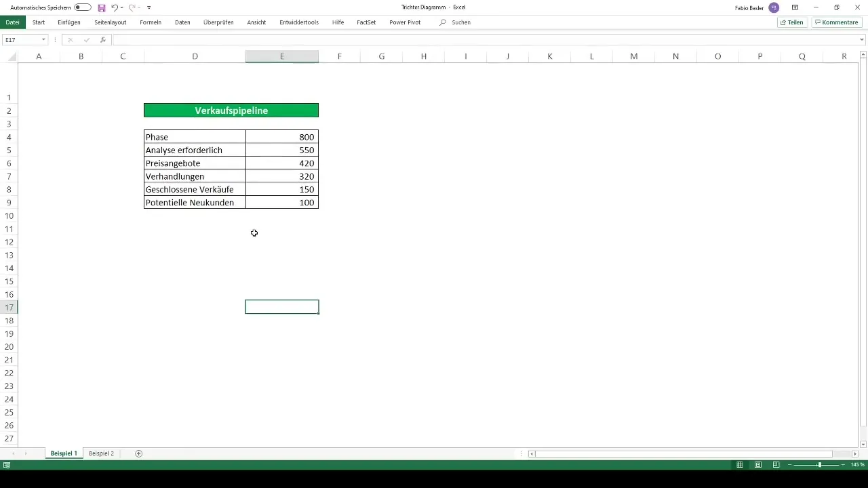868x488 pixels.
Task: Click the Fabio Basler account avatar
Action: [774, 7]
